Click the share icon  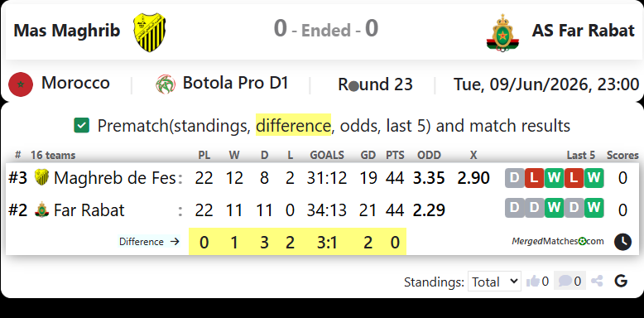point(597,282)
